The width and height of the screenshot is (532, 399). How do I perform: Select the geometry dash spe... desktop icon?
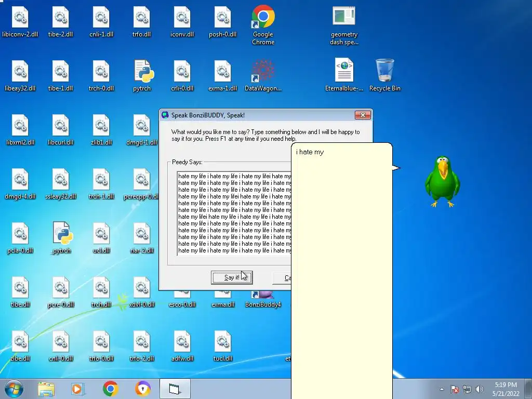tap(344, 25)
